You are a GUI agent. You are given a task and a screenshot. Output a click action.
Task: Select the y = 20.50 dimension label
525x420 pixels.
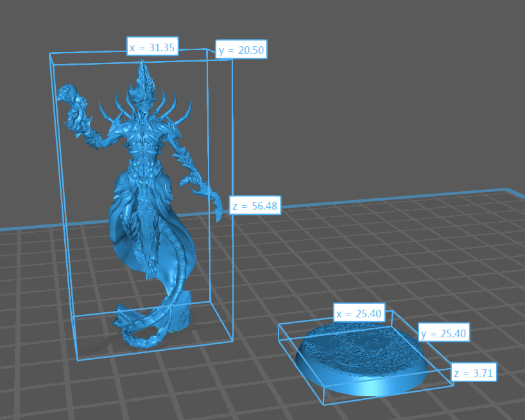(x=241, y=51)
